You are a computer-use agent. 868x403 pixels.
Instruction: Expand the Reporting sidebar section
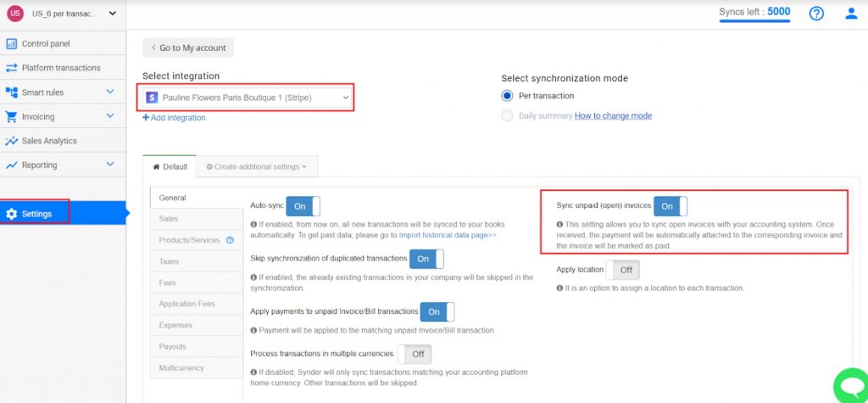pyautogui.click(x=109, y=165)
